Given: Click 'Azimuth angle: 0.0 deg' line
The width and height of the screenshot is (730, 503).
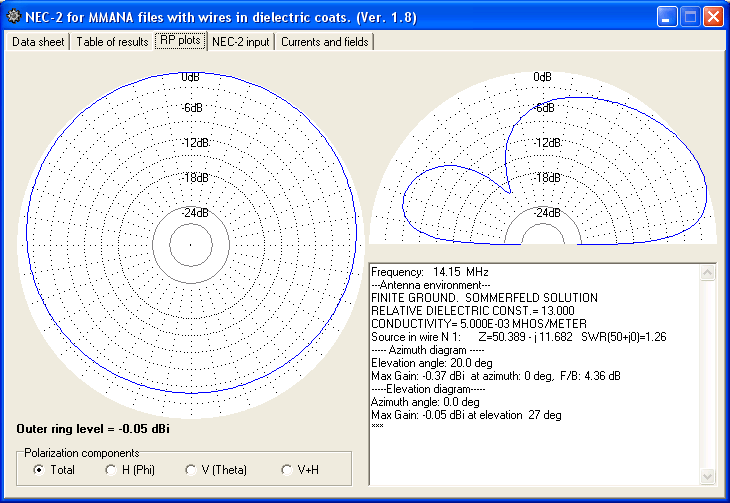Looking at the screenshot, I should coord(425,402).
